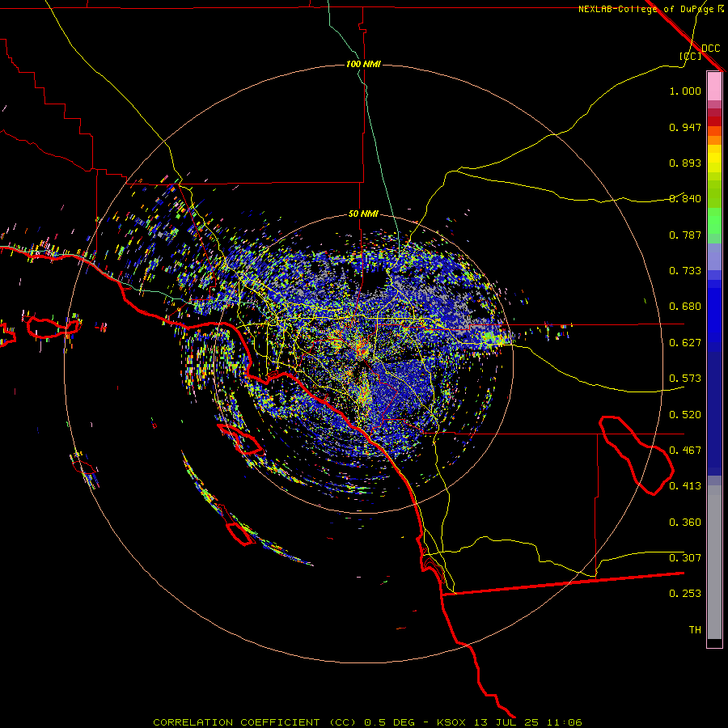Click the 0.947 value on the color scale

685,127
